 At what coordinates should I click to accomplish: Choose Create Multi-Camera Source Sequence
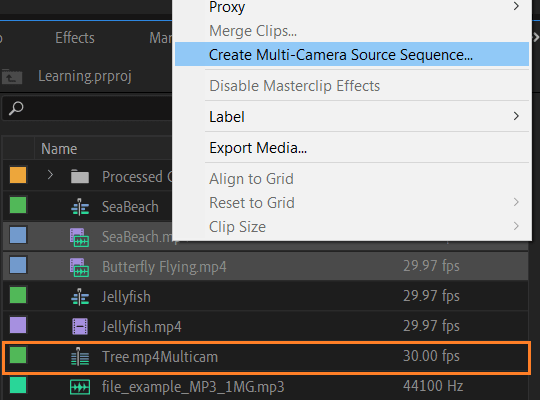(352, 54)
